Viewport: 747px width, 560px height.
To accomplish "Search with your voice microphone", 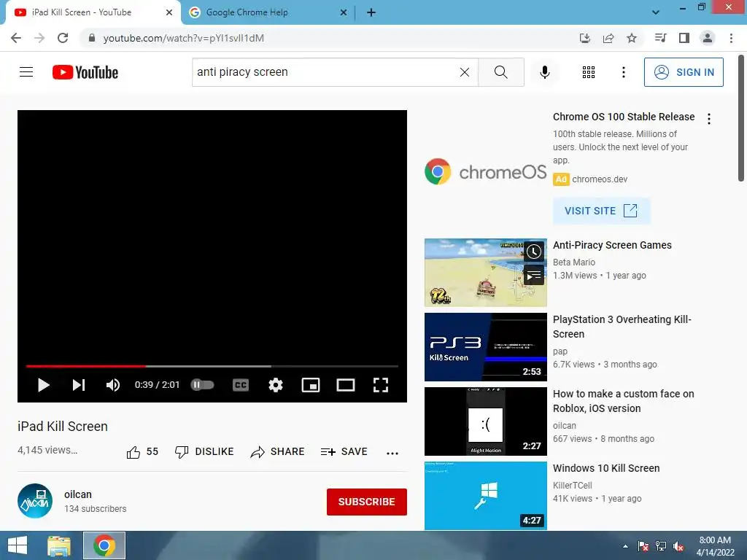I will click(x=544, y=72).
